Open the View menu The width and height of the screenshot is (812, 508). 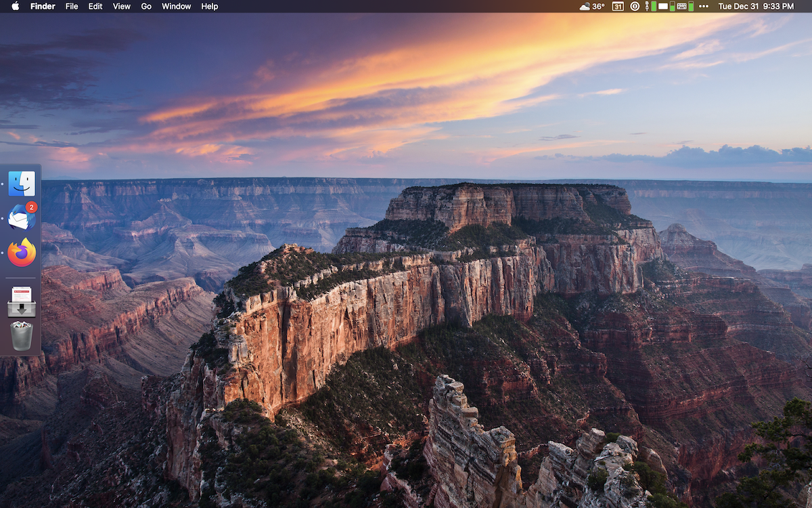point(122,6)
